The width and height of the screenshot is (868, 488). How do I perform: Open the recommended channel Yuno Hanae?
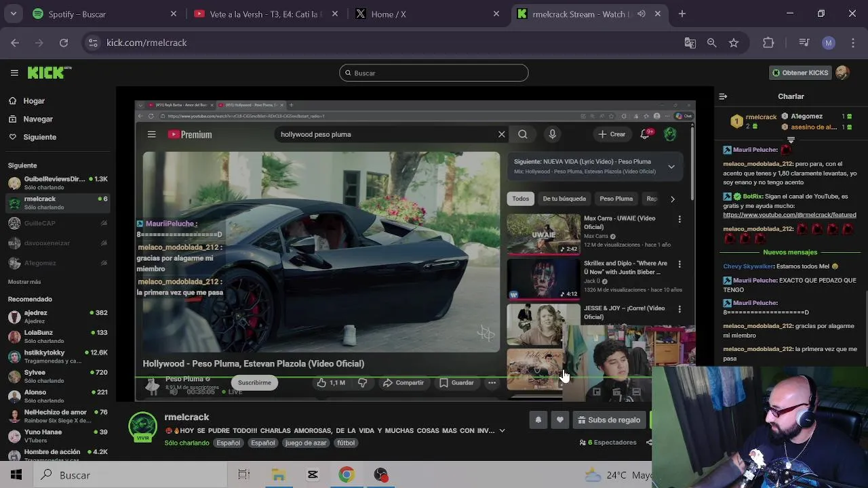pyautogui.click(x=58, y=436)
